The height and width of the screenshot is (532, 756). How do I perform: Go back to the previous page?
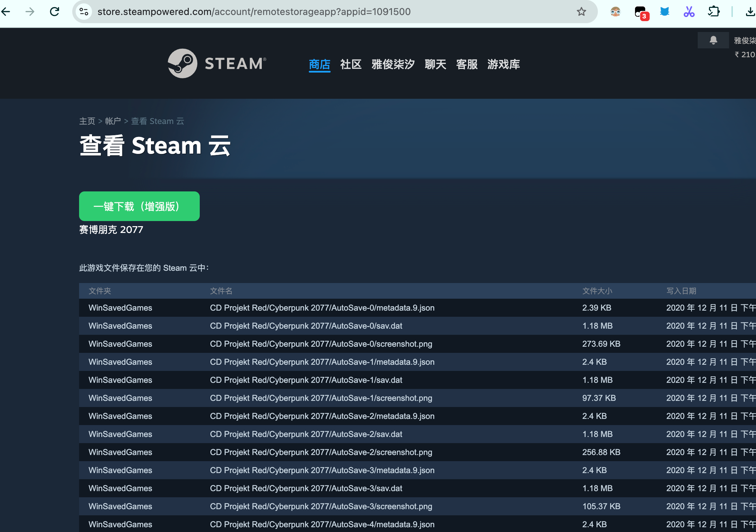6,12
